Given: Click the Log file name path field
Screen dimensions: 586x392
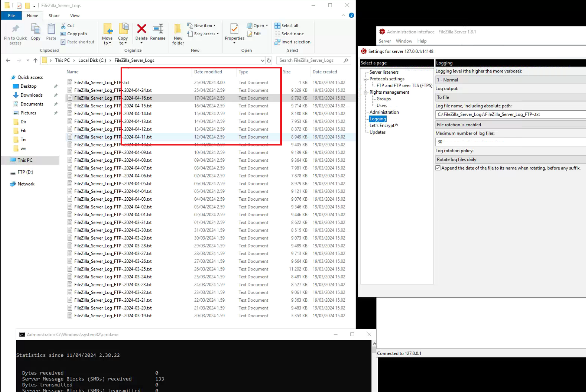Looking at the screenshot, I should tap(511, 114).
